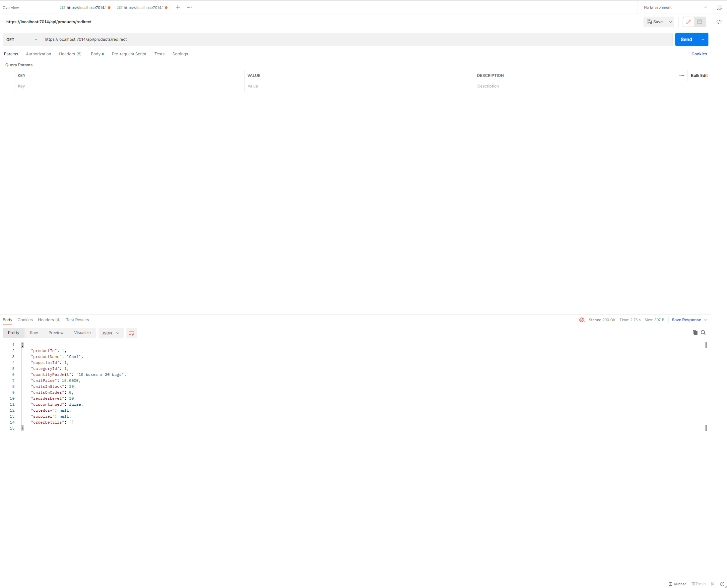Open the environment quick look icon

click(x=719, y=7)
